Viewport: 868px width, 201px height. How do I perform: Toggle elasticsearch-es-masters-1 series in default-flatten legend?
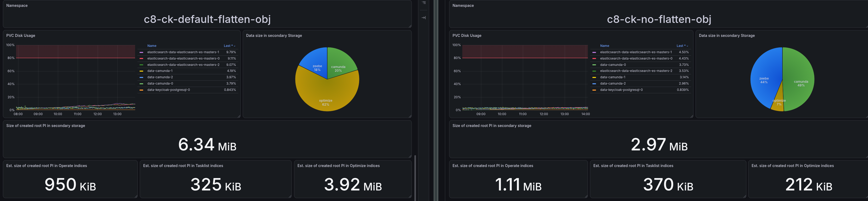pyautogui.click(x=183, y=52)
